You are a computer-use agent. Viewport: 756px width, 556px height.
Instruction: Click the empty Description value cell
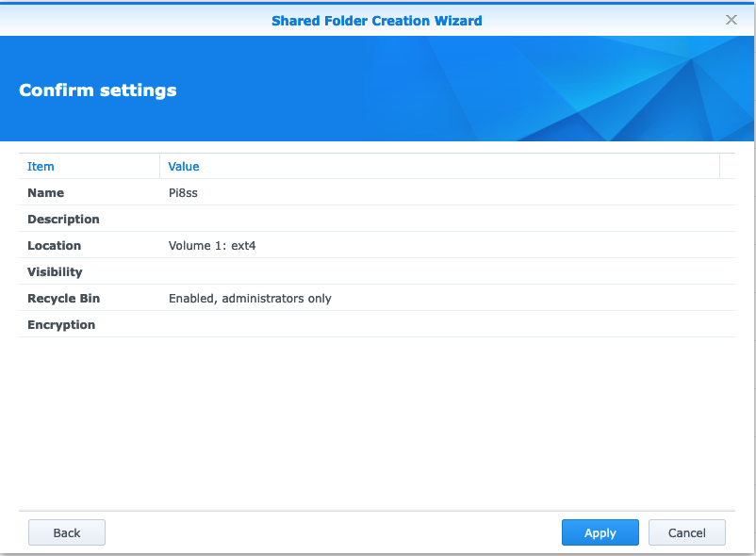(283, 219)
